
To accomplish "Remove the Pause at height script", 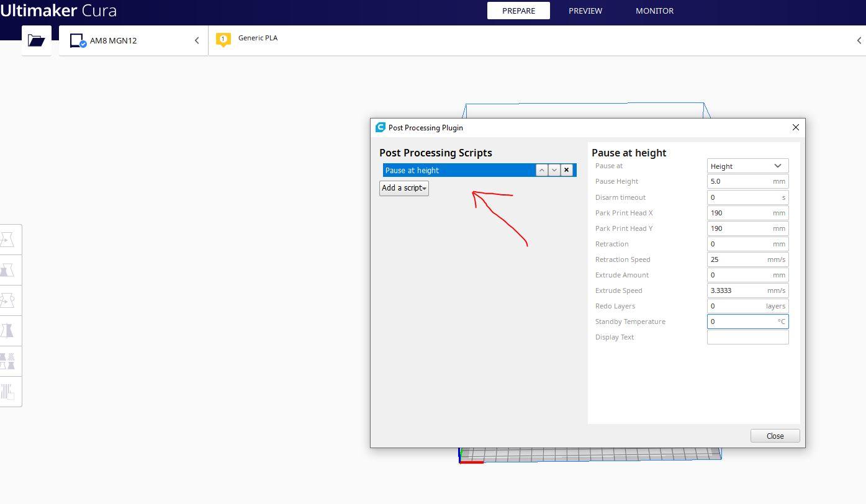I will click(566, 170).
